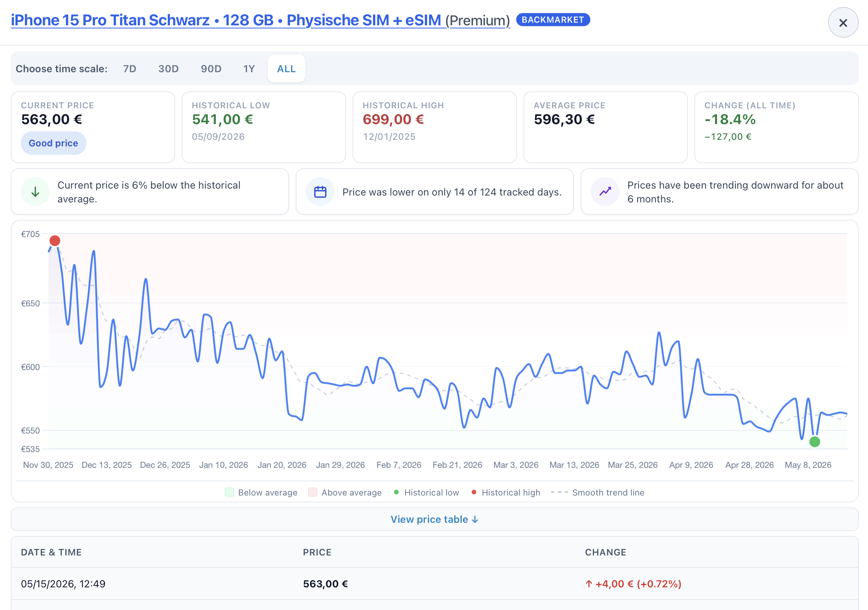Toggle the Smooth trend line legend entry
Image resolution: width=868 pixels, height=610 pixels.
(x=598, y=492)
